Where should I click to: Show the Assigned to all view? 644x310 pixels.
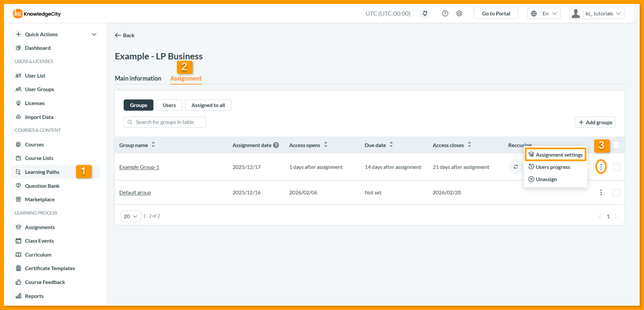pos(208,105)
